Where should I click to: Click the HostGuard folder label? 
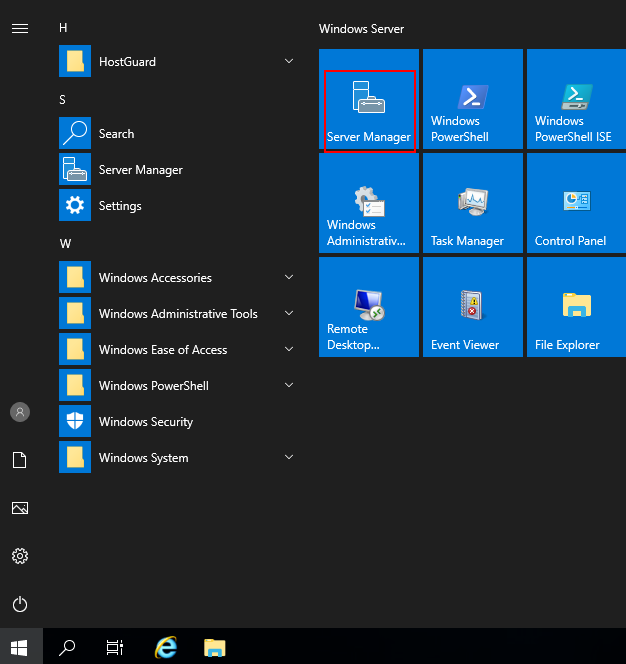click(x=127, y=62)
